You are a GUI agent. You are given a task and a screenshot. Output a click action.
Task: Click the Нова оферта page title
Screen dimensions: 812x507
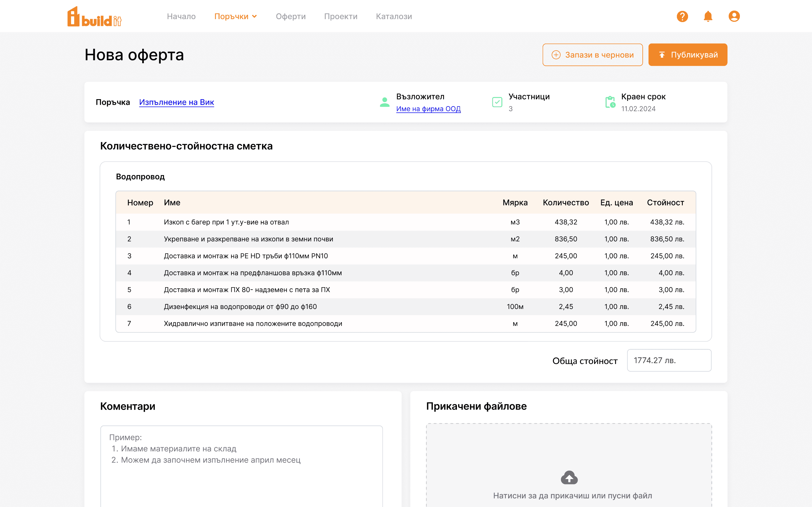[134, 55]
